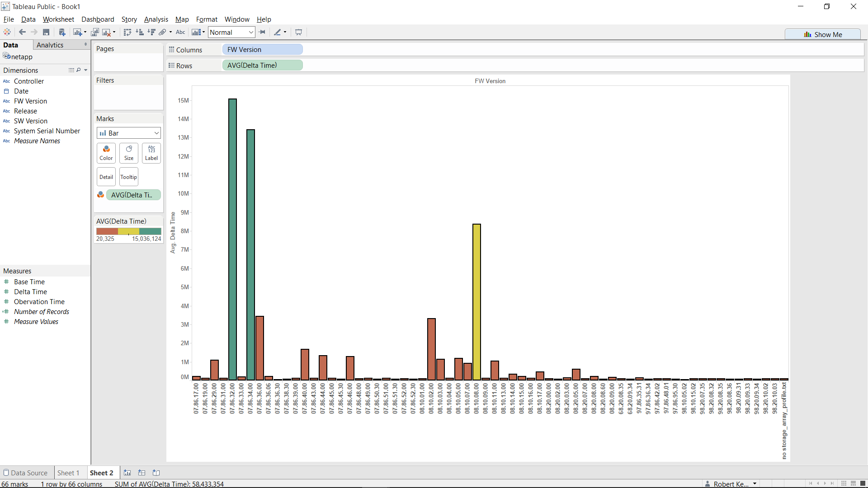Select the Base Time measure

point(29,282)
